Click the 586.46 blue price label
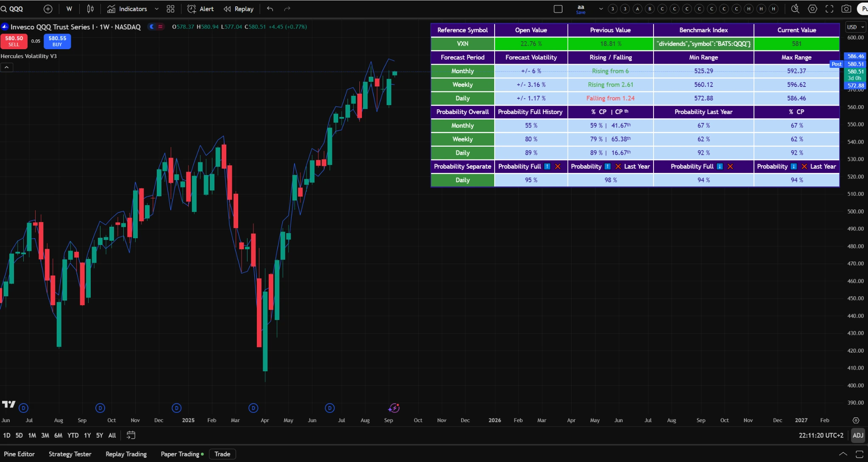 click(856, 56)
